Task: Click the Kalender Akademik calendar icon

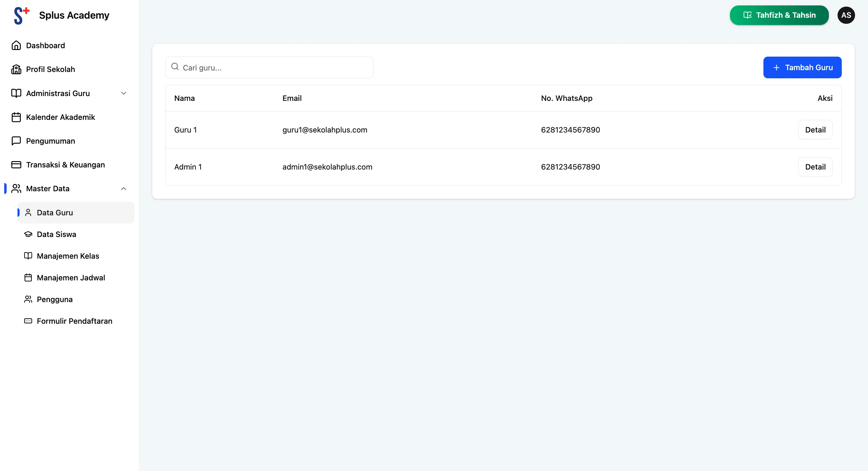Action: 17,117
